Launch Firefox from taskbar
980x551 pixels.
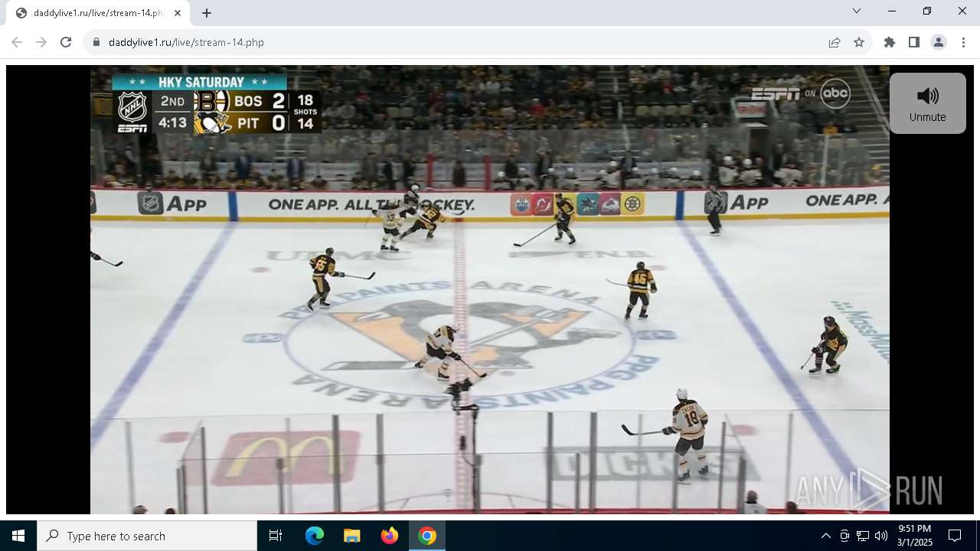pos(390,536)
